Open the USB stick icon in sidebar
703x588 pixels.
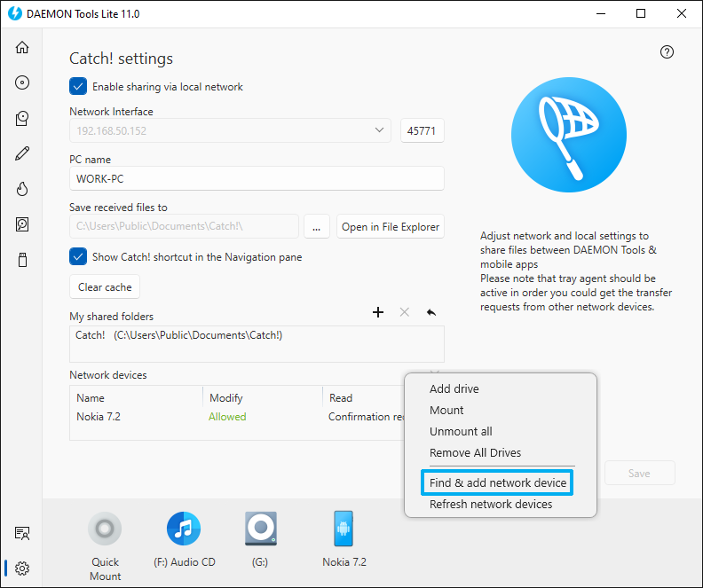(22, 260)
